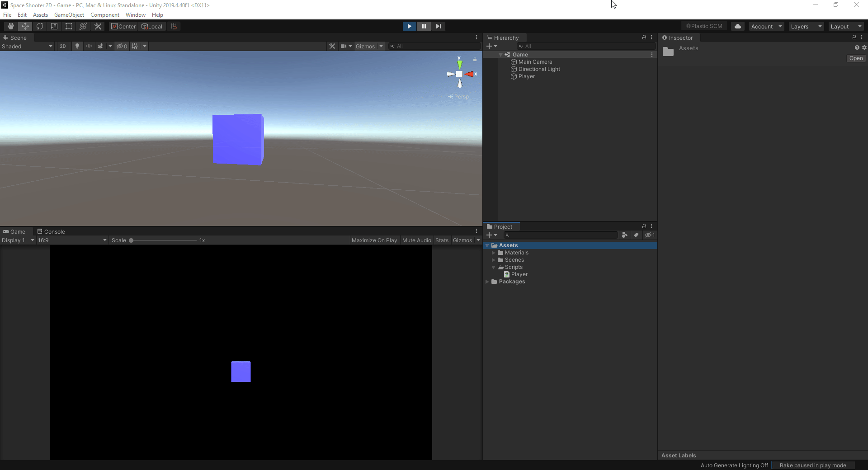868x470 pixels.
Task: Toggle 2D mode in the Scene view
Action: pyautogui.click(x=62, y=46)
